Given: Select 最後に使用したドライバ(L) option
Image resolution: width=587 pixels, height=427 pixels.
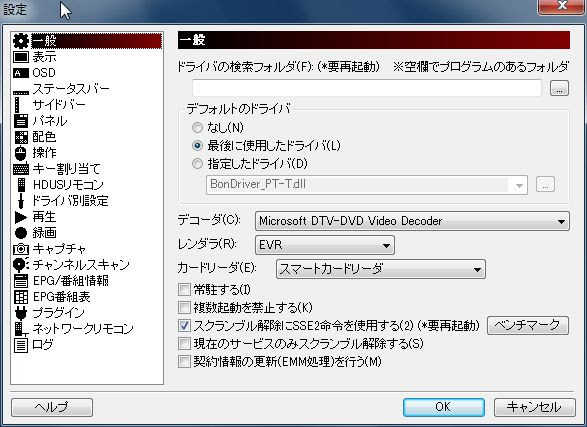Looking at the screenshot, I should [197, 146].
